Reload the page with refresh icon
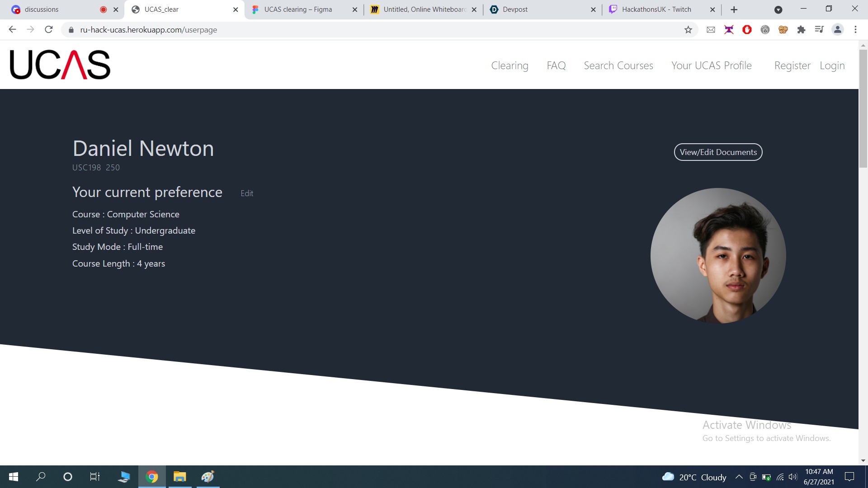Screen dimensions: 868x488 coord(49,30)
